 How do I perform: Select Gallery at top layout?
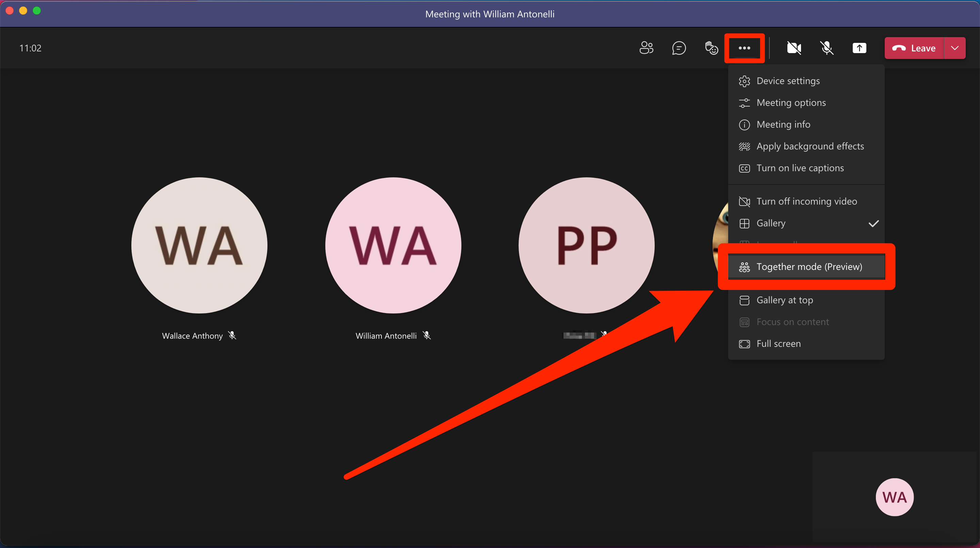[784, 300]
